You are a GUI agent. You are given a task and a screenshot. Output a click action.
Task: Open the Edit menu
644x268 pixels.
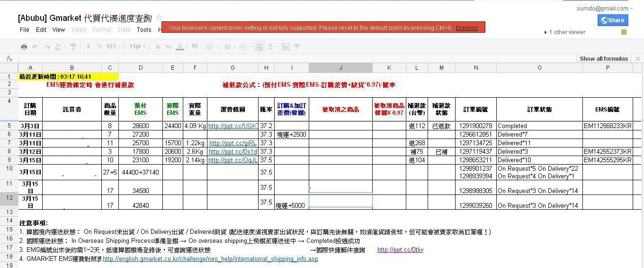(41, 29)
